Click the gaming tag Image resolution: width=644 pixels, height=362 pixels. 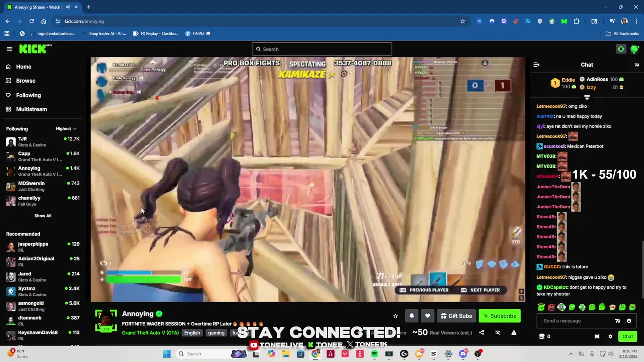tap(216, 333)
